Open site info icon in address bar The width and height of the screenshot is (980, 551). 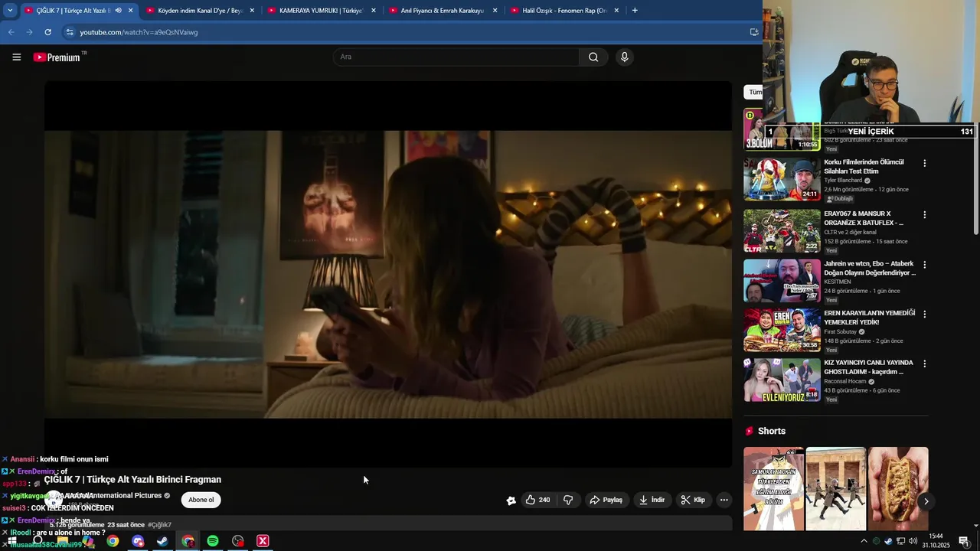[70, 32]
